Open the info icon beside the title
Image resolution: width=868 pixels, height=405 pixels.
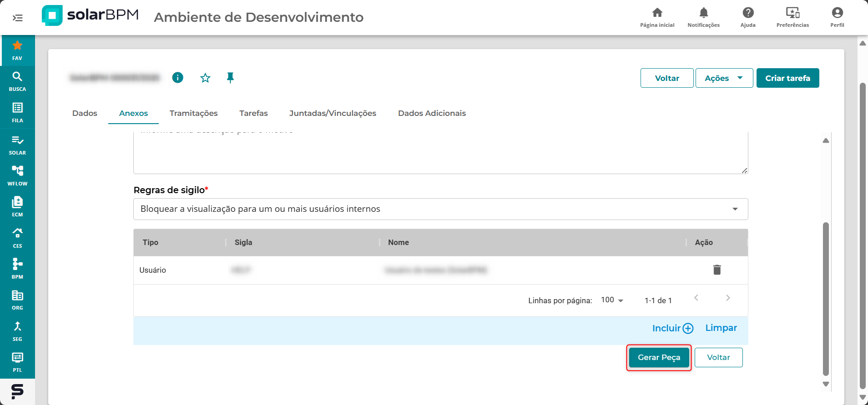click(177, 78)
